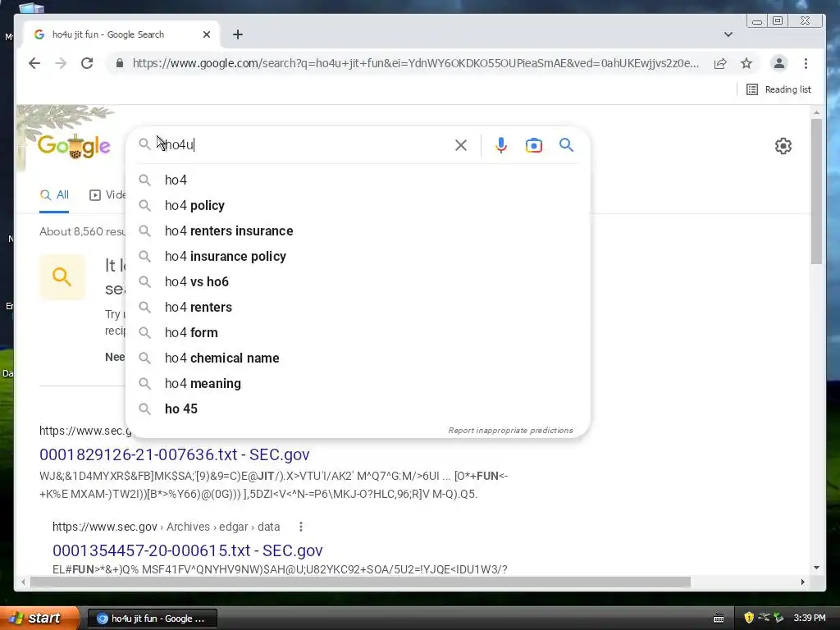Pick the ho4 meaning suggestion
The height and width of the screenshot is (630, 840).
358,384
